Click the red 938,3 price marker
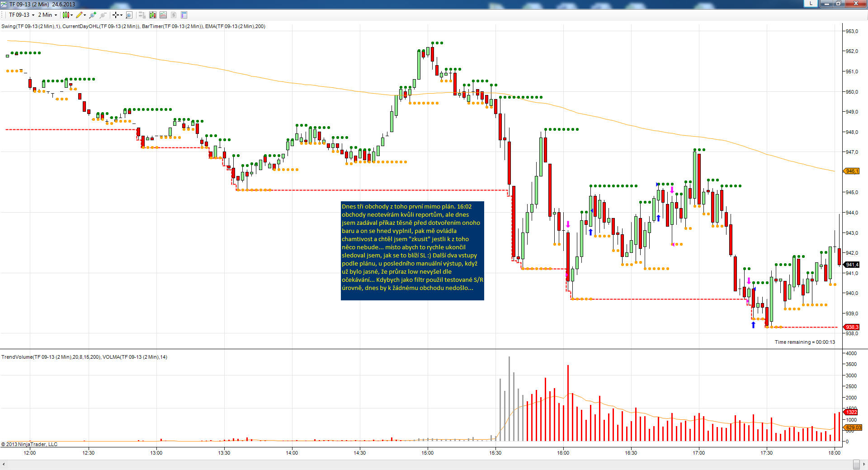The height and width of the screenshot is (470, 868). tap(851, 327)
